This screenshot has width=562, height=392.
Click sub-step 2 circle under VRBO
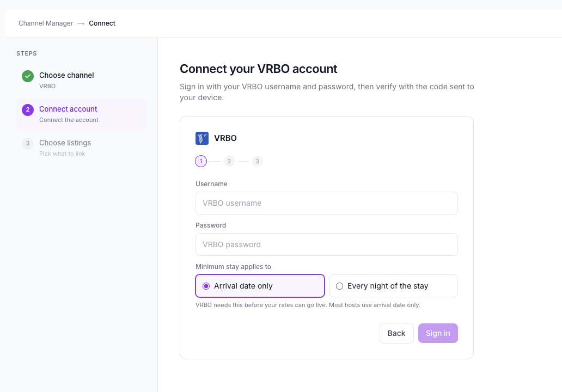[x=229, y=161]
